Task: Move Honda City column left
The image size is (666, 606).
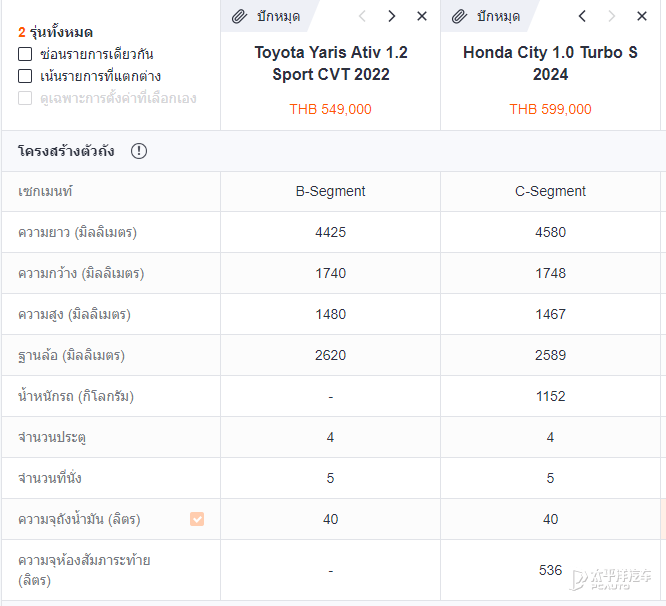Action: 582,16
